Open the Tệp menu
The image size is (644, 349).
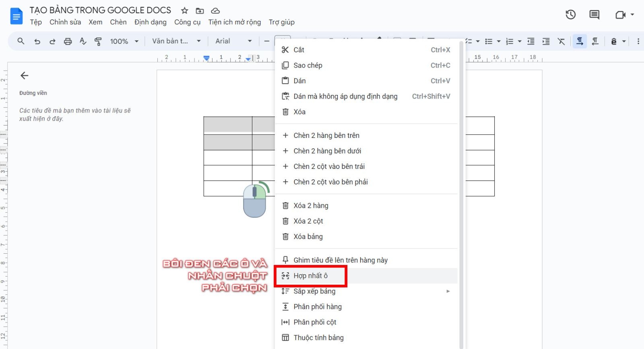(36, 22)
